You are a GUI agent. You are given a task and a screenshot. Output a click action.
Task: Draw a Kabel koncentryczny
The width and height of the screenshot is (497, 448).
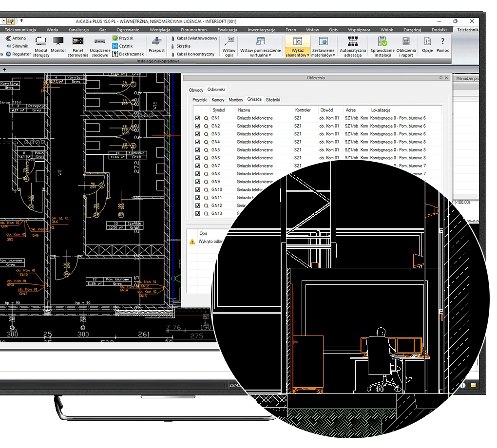pyautogui.click(x=193, y=54)
